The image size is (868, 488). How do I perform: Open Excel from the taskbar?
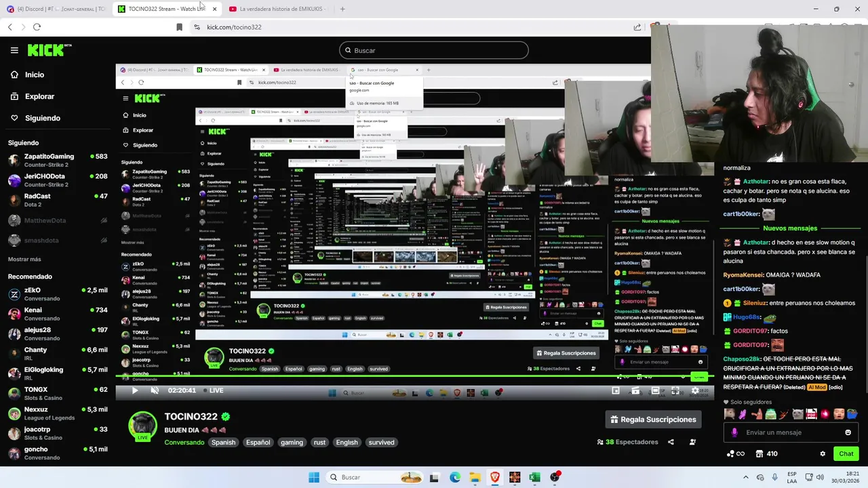[x=534, y=477]
